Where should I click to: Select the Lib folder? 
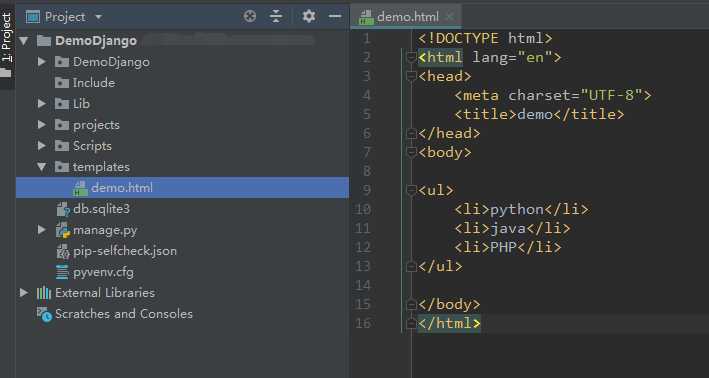pos(182,104)
